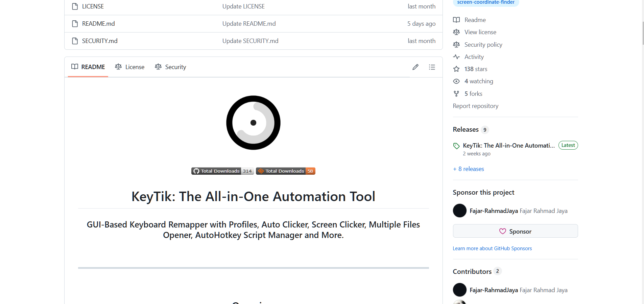Open the 138 stars link
The image size is (644, 304).
pyautogui.click(x=476, y=69)
